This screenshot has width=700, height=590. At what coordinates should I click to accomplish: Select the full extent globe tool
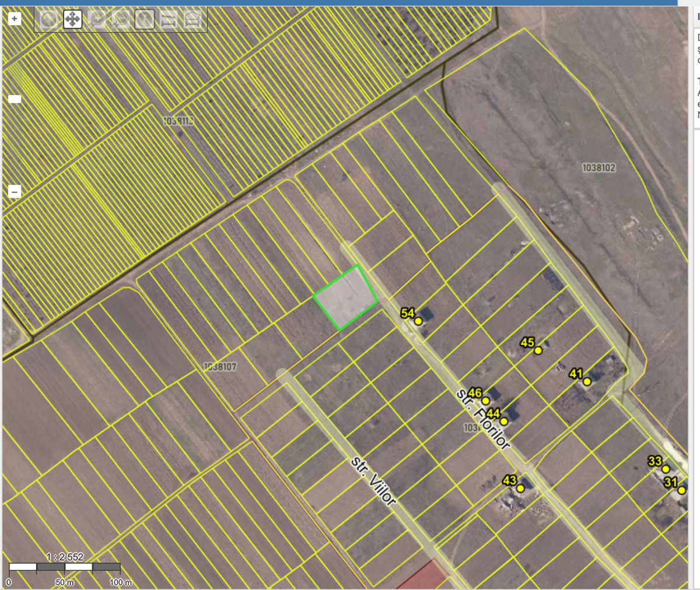pyautogui.click(x=48, y=20)
